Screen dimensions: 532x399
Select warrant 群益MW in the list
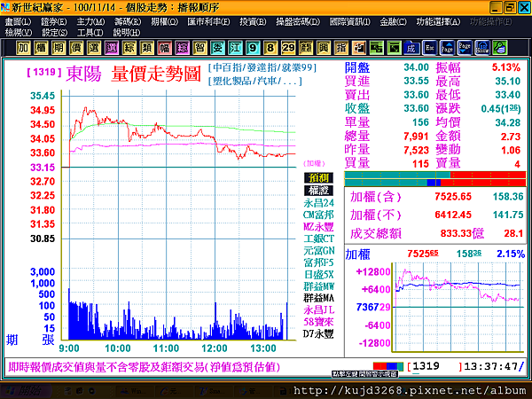click(x=318, y=286)
